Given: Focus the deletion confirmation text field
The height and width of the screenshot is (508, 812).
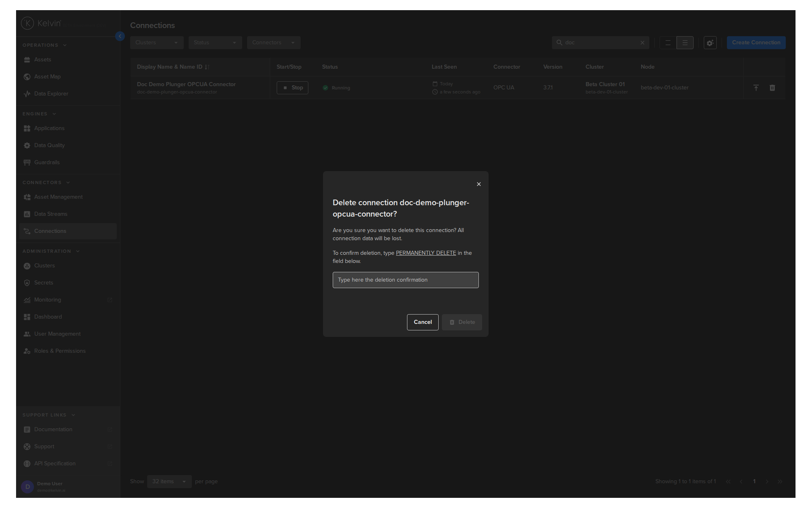Looking at the screenshot, I should 406,280.
